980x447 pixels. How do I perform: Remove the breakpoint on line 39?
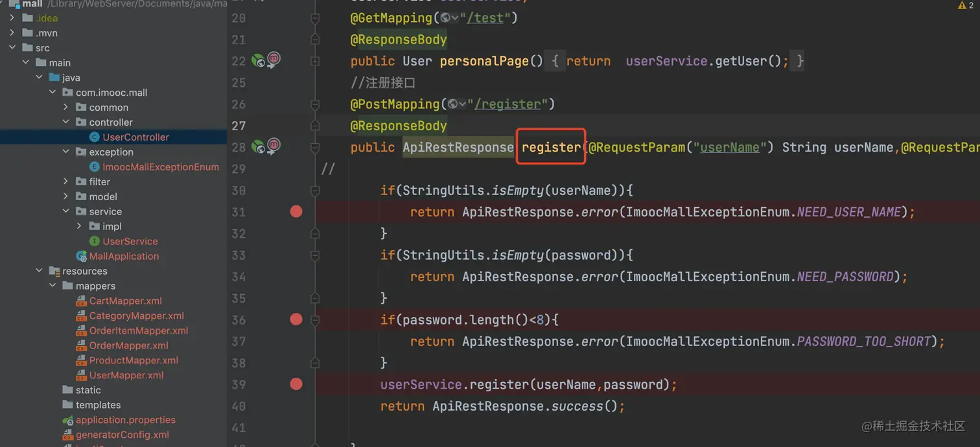pos(296,384)
